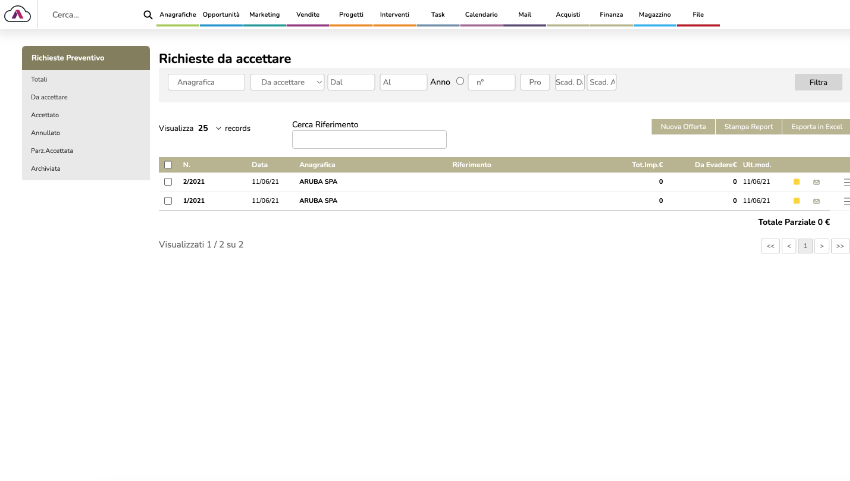Viewport: 850px width, 481px height.
Task: Toggle the select-all checkbox in table header
Action: point(168,165)
